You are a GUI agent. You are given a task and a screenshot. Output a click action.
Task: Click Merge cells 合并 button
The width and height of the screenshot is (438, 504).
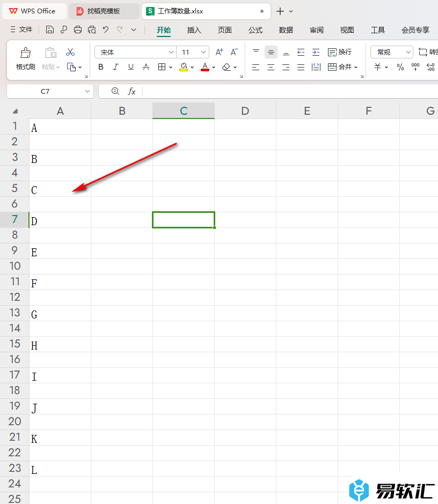point(340,67)
